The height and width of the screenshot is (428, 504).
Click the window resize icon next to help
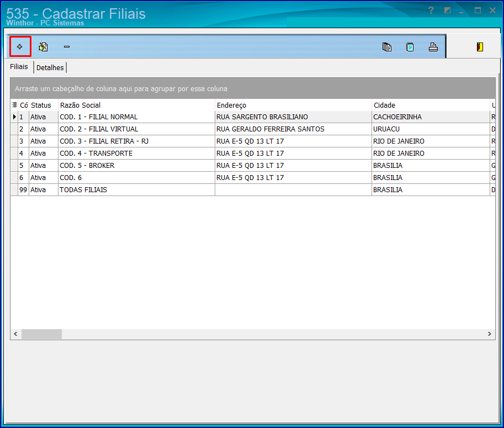(447, 10)
